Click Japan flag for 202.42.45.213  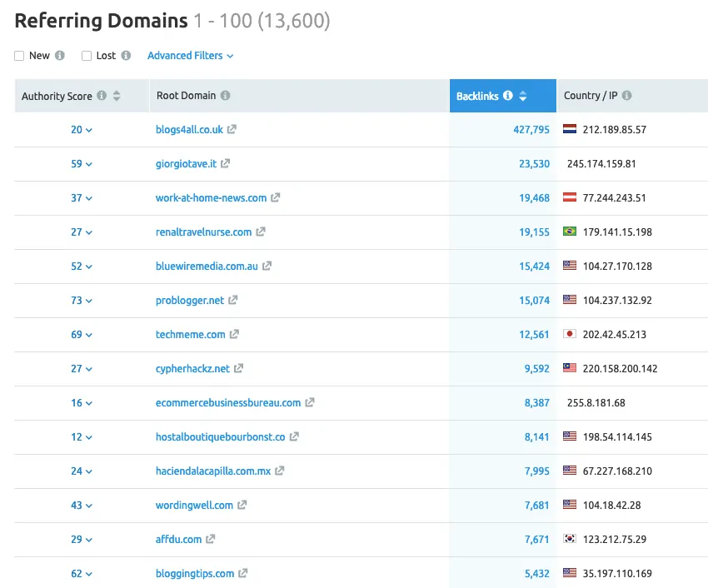click(x=570, y=334)
